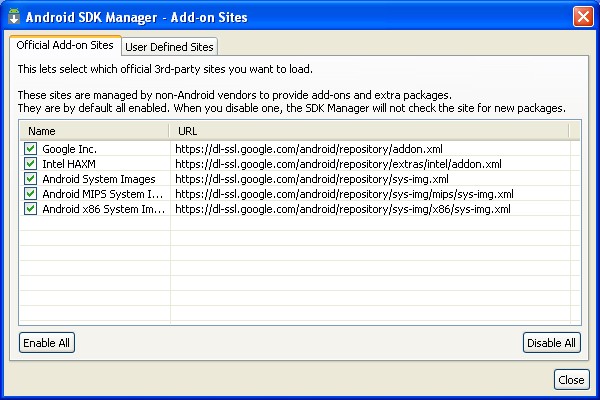600x400 pixels.
Task: Select the Google Inc. name text
Action: click(x=69, y=149)
